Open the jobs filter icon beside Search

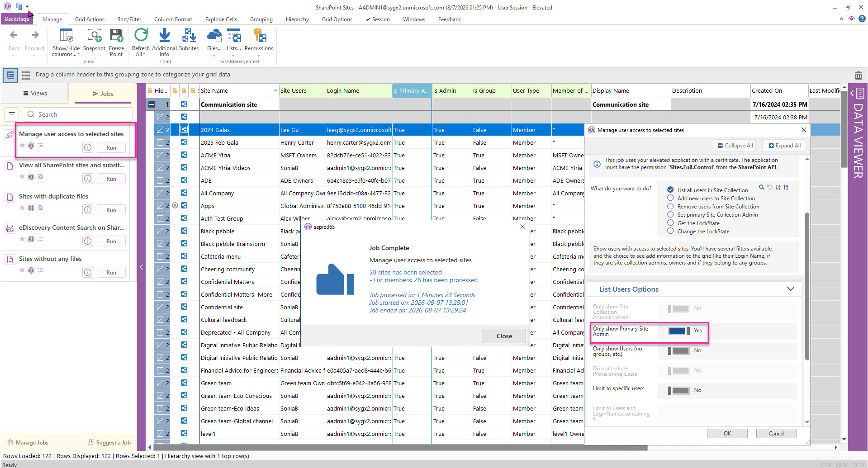coord(12,114)
